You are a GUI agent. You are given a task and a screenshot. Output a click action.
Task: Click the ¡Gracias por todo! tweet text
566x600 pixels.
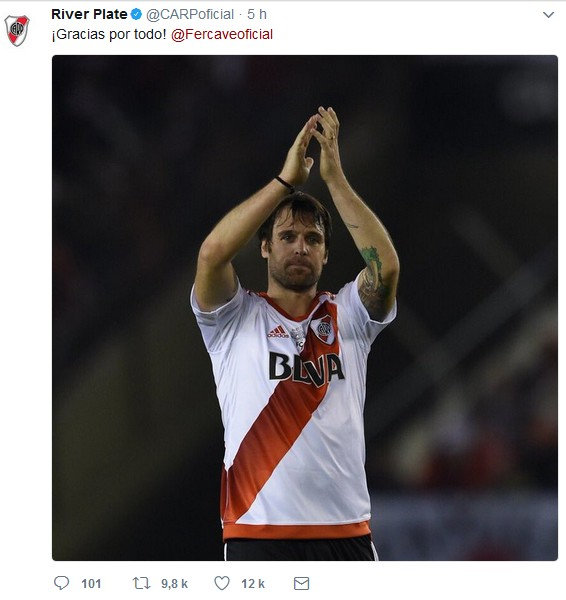click(x=109, y=34)
